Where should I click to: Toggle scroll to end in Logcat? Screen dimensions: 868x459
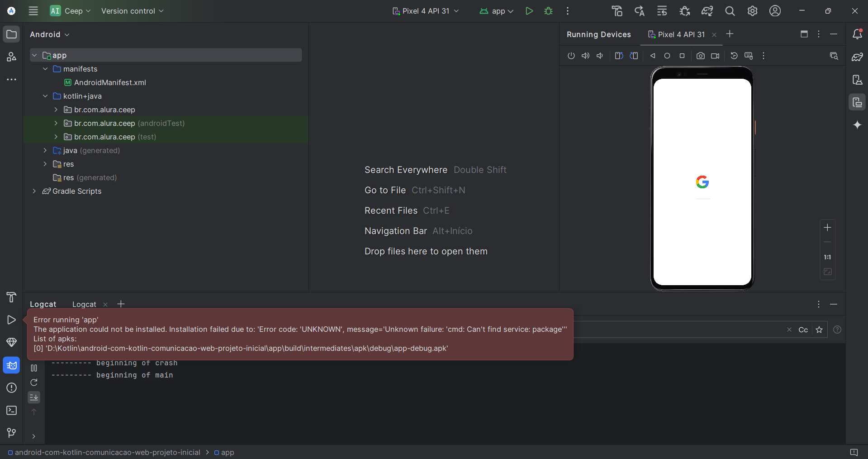pos(34,397)
